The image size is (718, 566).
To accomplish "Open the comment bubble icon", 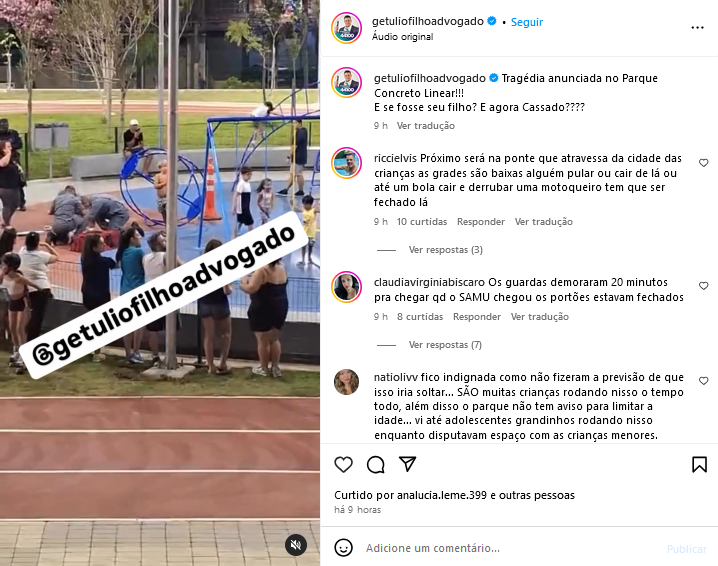I will pyautogui.click(x=375, y=464).
